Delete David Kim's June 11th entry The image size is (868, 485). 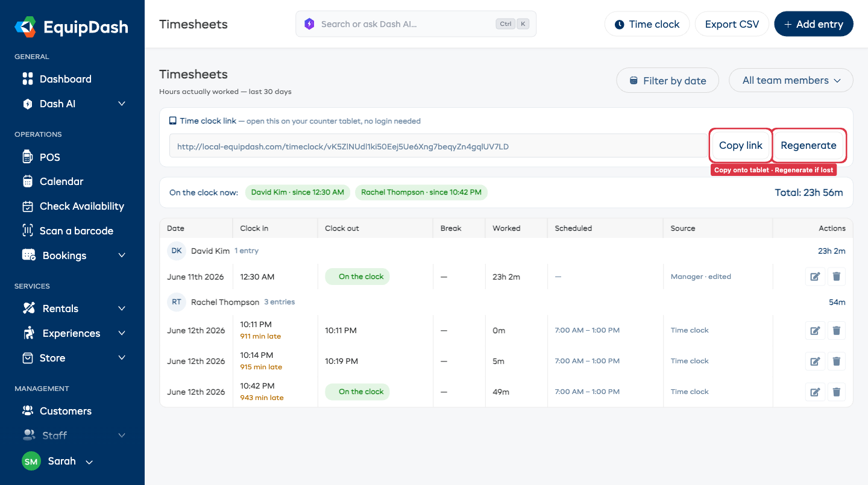click(836, 277)
